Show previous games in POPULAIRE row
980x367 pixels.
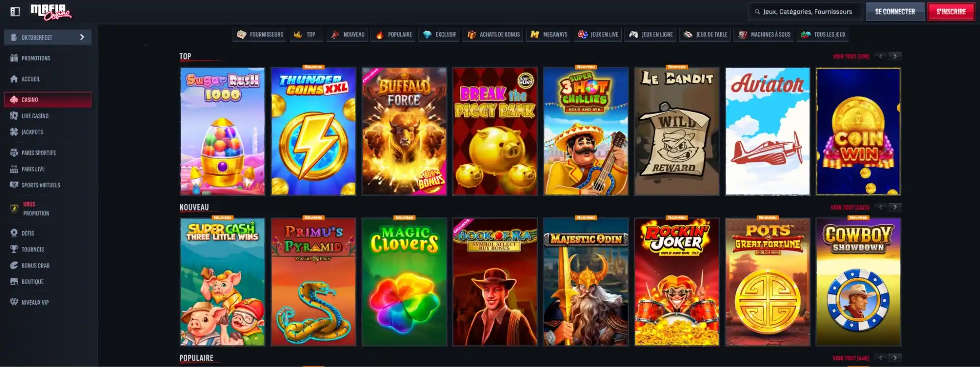pyautogui.click(x=881, y=358)
